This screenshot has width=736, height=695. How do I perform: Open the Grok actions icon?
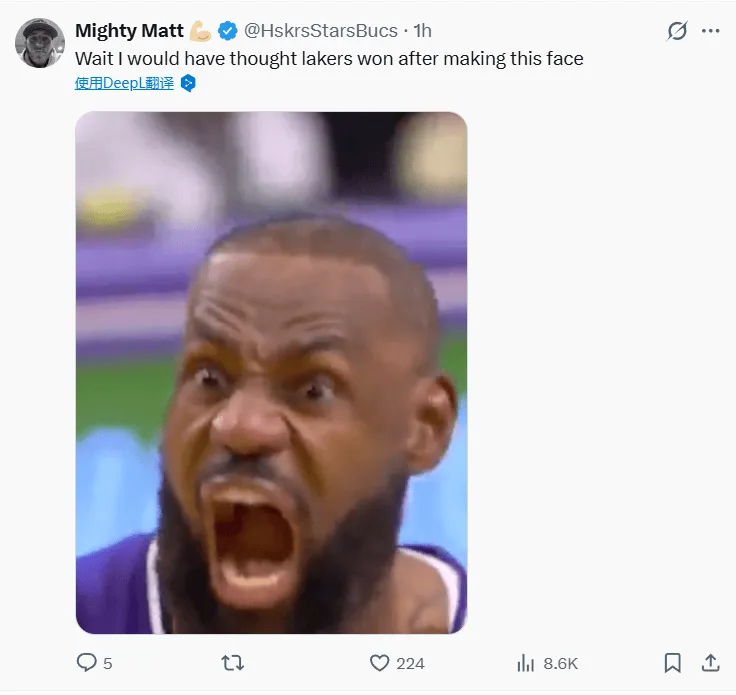tap(677, 31)
